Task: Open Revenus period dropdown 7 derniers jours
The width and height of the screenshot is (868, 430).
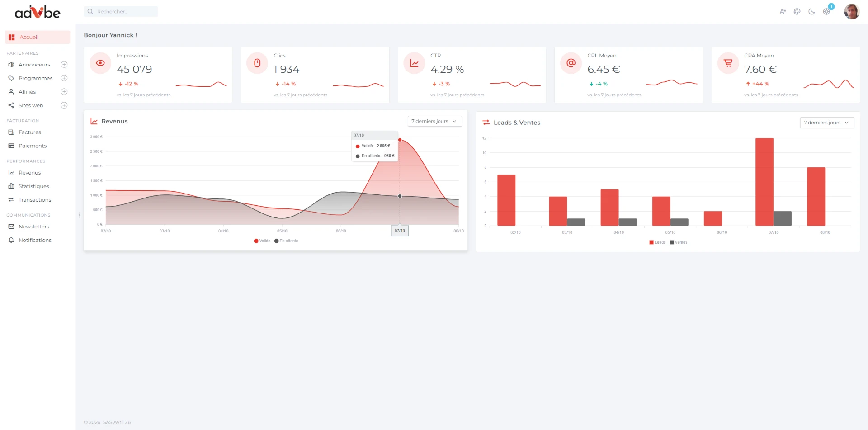Action: coord(435,121)
